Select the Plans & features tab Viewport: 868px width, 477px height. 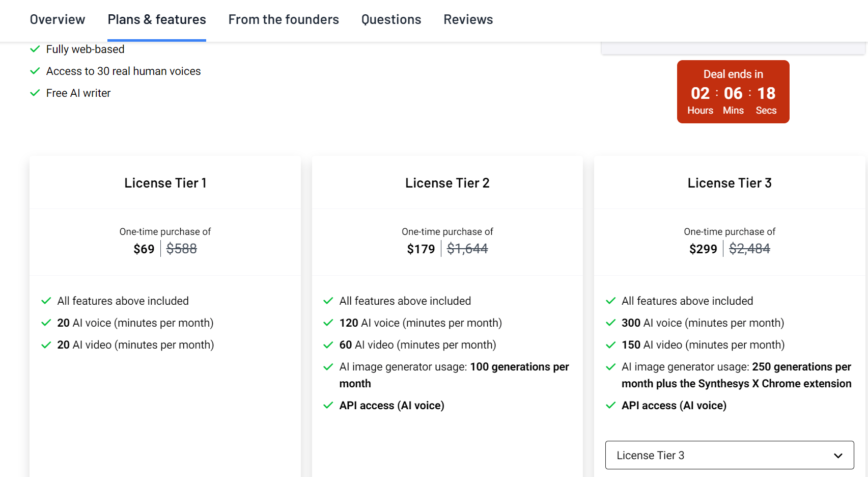pos(157,19)
